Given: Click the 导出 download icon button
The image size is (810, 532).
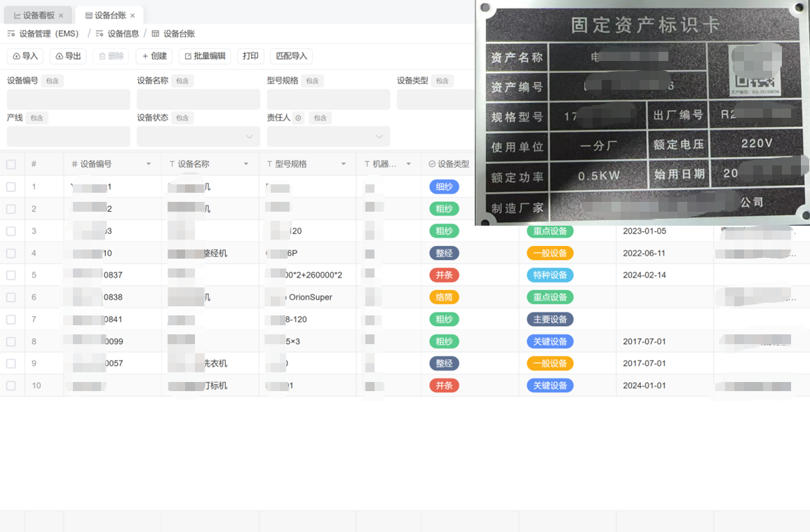Looking at the screenshot, I should (x=59, y=56).
